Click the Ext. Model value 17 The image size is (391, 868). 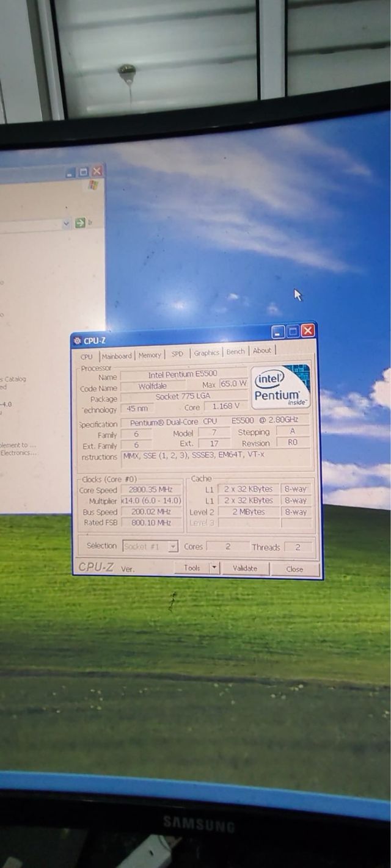(214, 443)
